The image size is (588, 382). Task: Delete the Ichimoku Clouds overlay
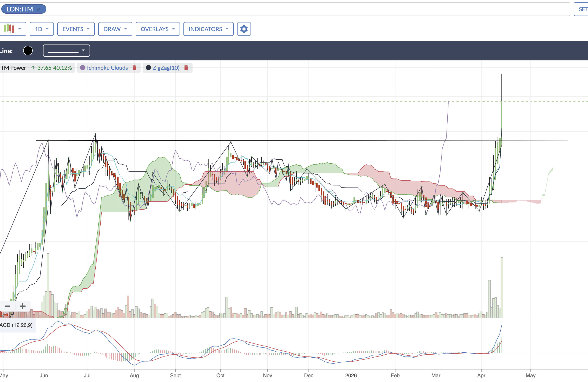134,68
